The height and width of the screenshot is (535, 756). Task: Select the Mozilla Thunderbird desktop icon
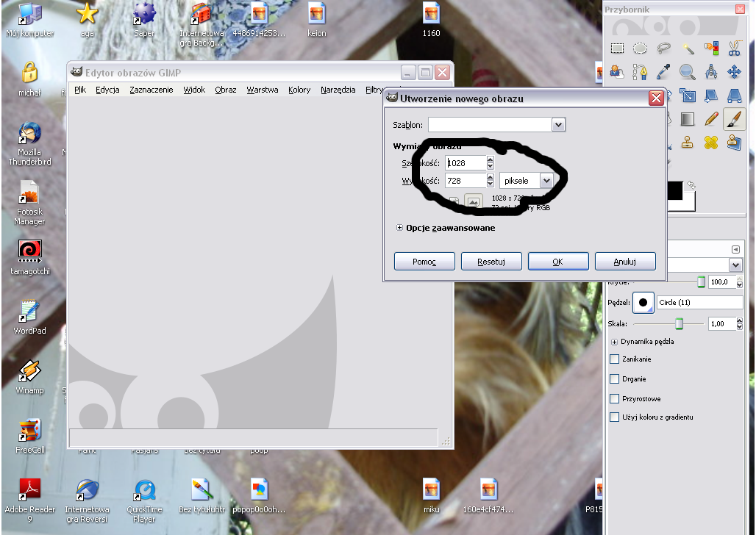click(x=29, y=143)
